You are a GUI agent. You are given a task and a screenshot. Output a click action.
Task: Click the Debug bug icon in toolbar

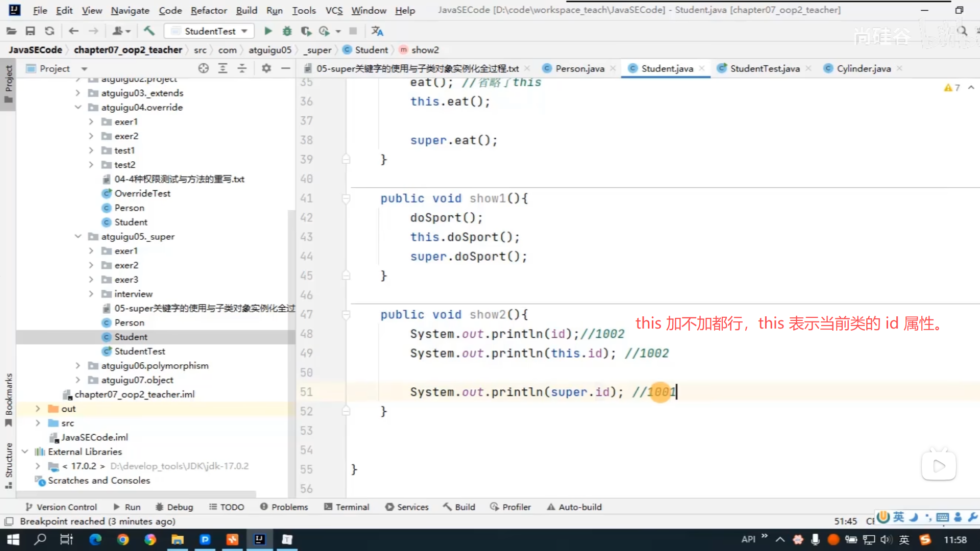pyautogui.click(x=287, y=31)
